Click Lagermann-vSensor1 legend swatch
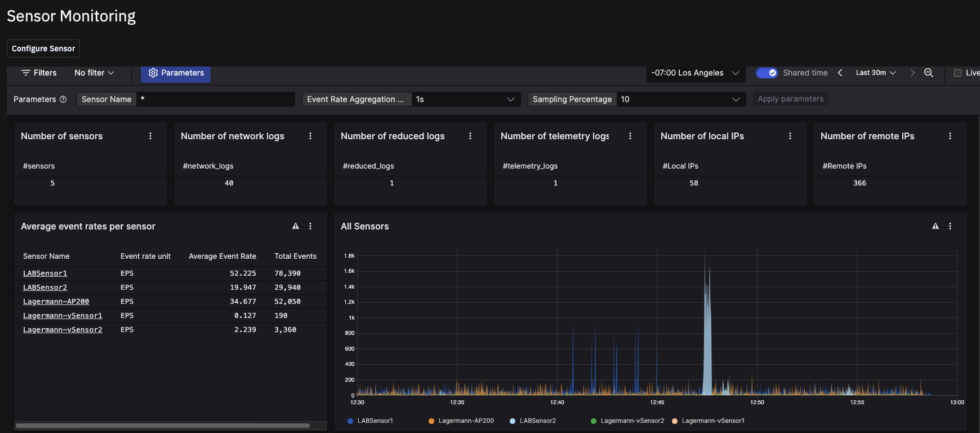Screen dimensions: 980x433 tap(675, 421)
